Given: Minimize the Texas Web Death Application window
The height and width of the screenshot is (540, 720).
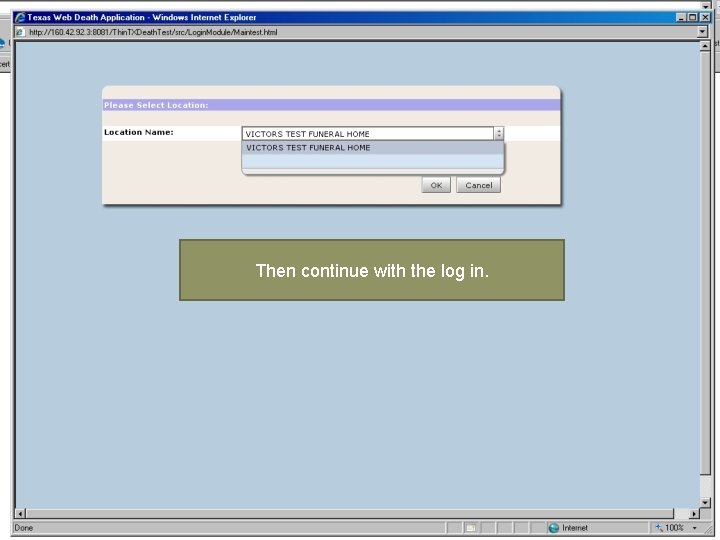Looking at the screenshot, I should [681, 17].
